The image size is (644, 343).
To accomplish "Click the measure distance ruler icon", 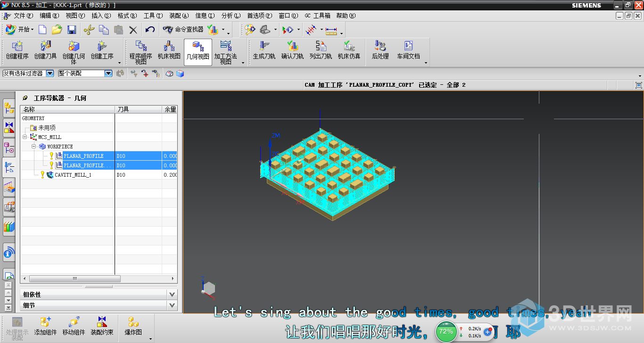I will click(331, 30).
